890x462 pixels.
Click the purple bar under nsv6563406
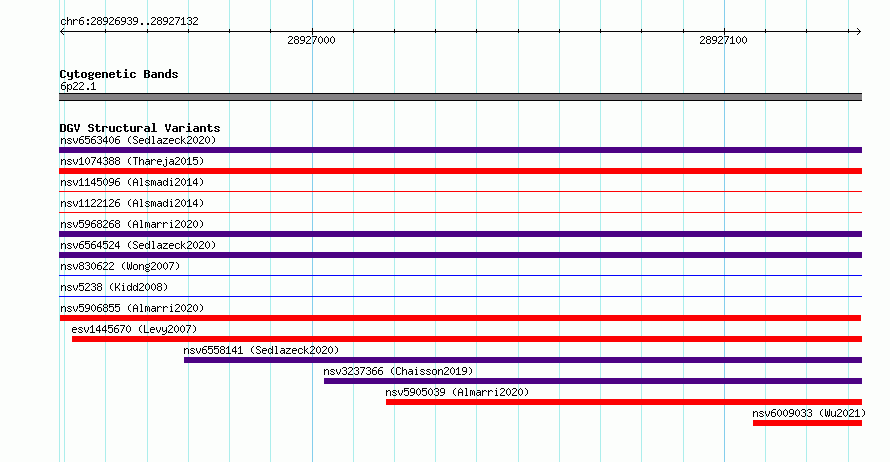pos(460,150)
